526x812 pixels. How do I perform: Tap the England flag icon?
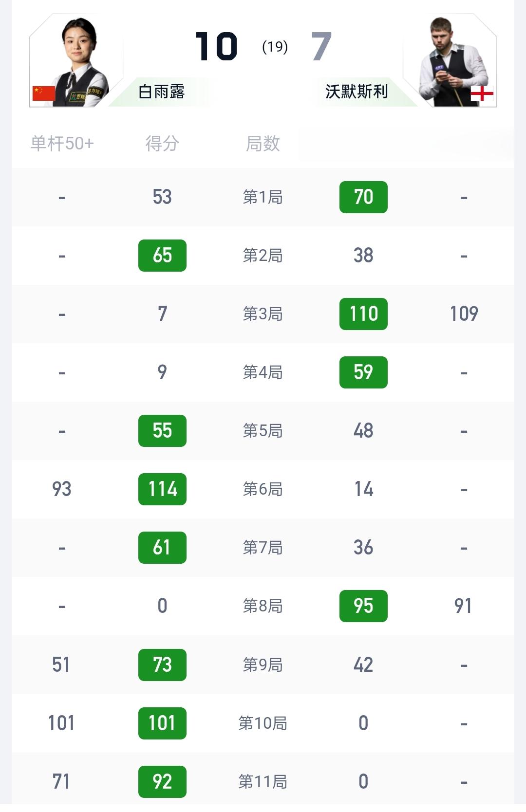[482, 93]
